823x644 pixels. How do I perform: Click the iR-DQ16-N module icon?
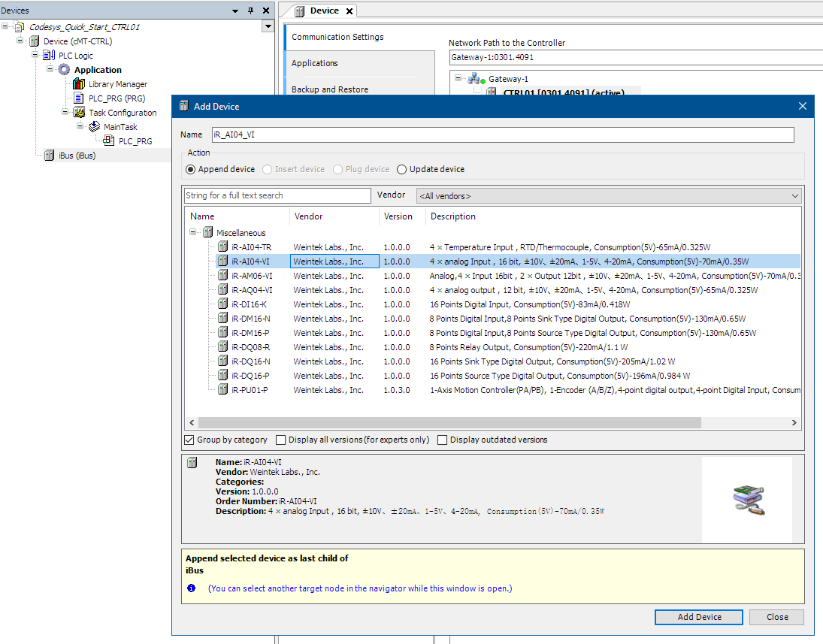[x=223, y=361]
